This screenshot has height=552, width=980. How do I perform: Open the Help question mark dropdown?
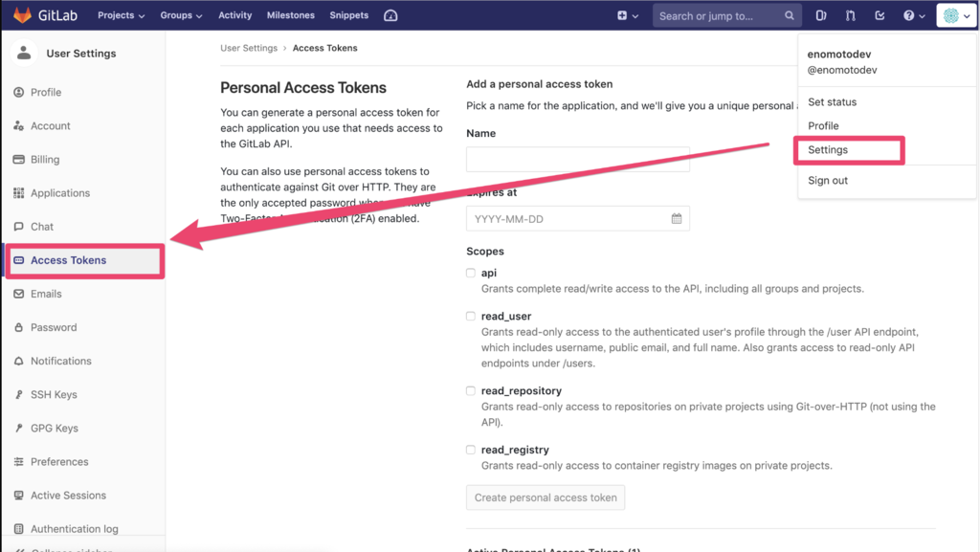point(914,15)
